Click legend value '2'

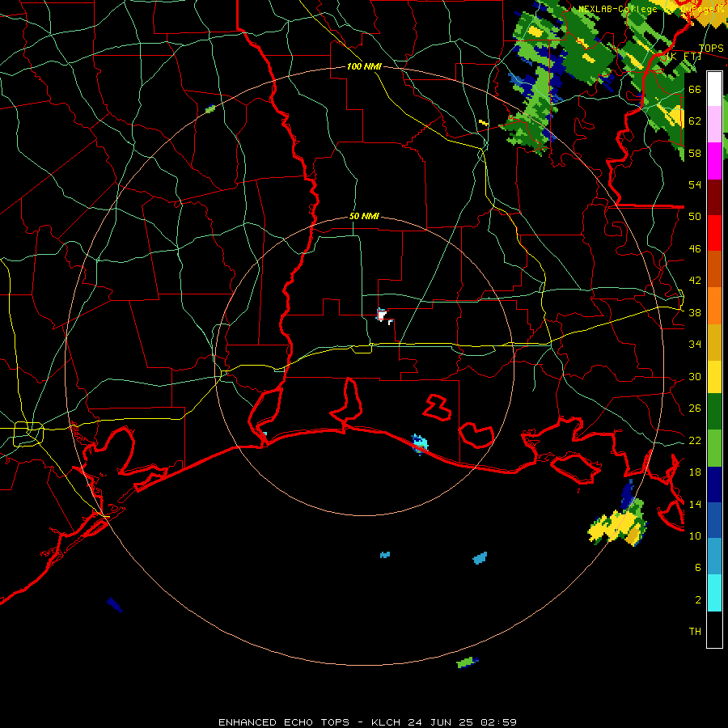point(697,599)
